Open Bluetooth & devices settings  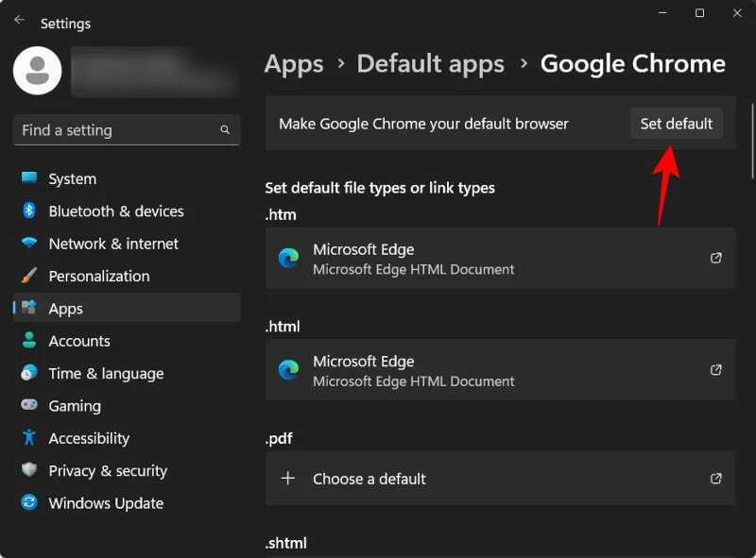click(x=127, y=211)
